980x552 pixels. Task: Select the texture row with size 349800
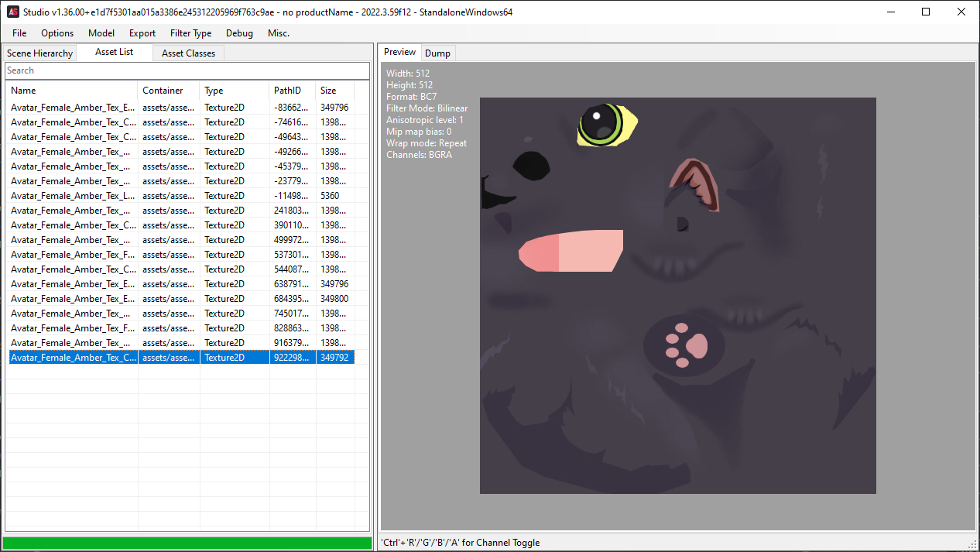[x=181, y=299]
